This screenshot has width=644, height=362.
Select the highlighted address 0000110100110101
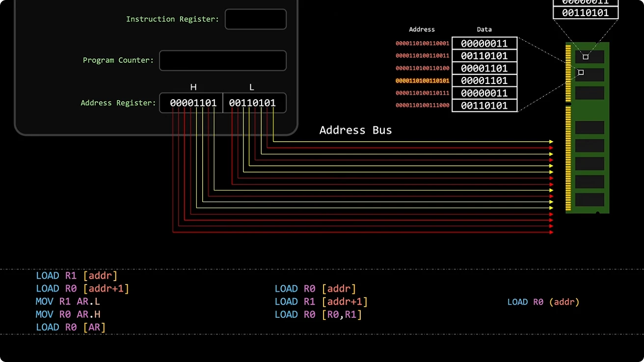pyautogui.click(x=423, y=81)
